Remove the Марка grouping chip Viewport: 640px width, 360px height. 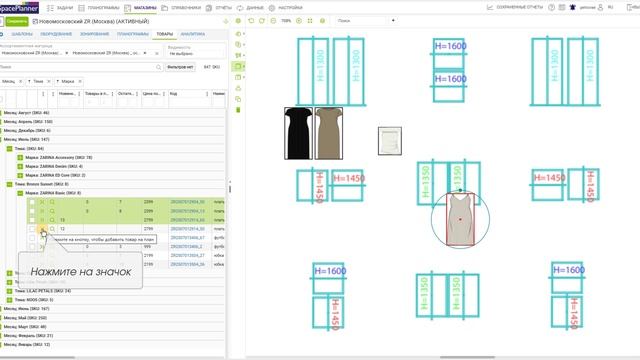pos(80,82)
